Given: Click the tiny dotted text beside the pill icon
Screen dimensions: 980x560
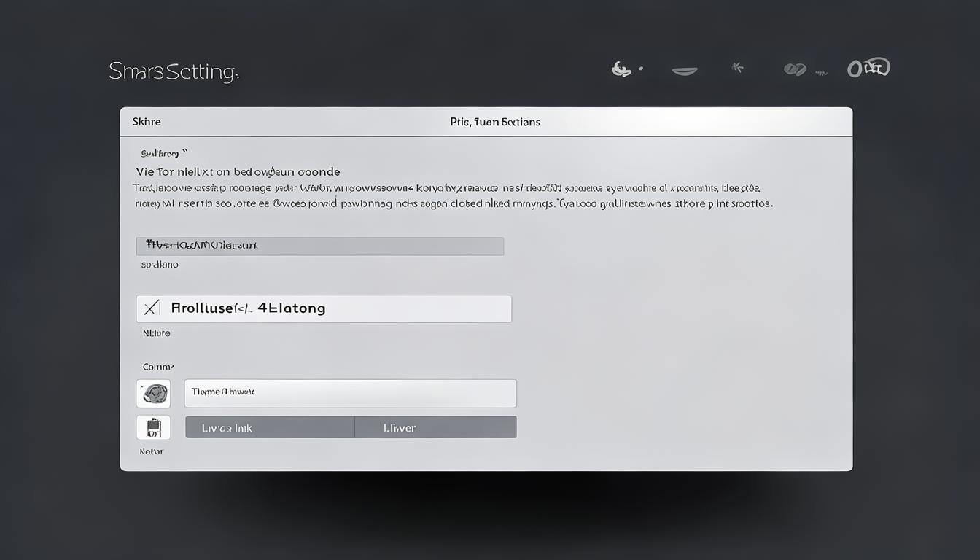Looking at the screenshot, I should click(822, 73).
